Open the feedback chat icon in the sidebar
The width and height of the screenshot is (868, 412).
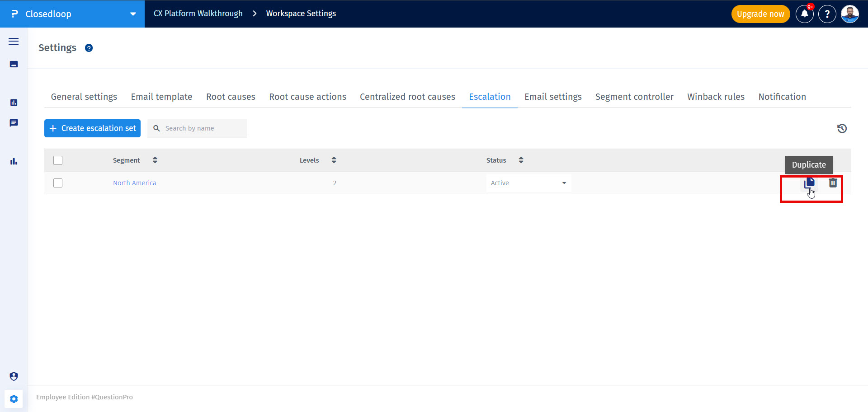click(x=14, y=123)
